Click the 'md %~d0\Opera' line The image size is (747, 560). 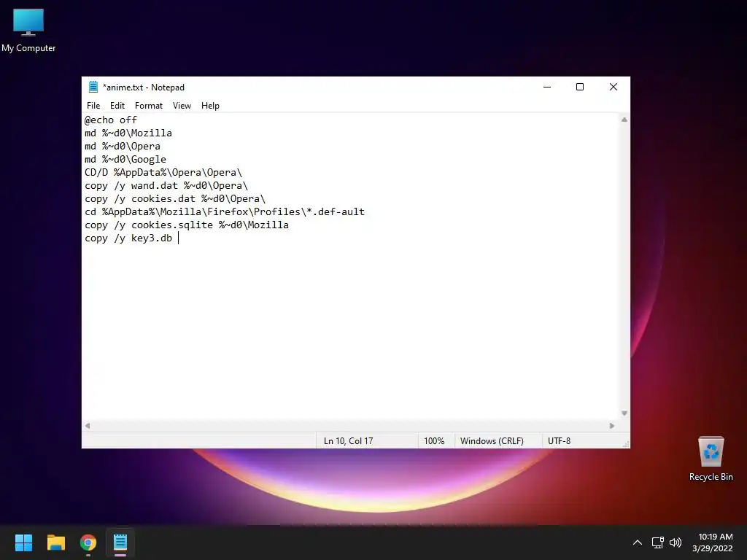[x=123, y=146]
